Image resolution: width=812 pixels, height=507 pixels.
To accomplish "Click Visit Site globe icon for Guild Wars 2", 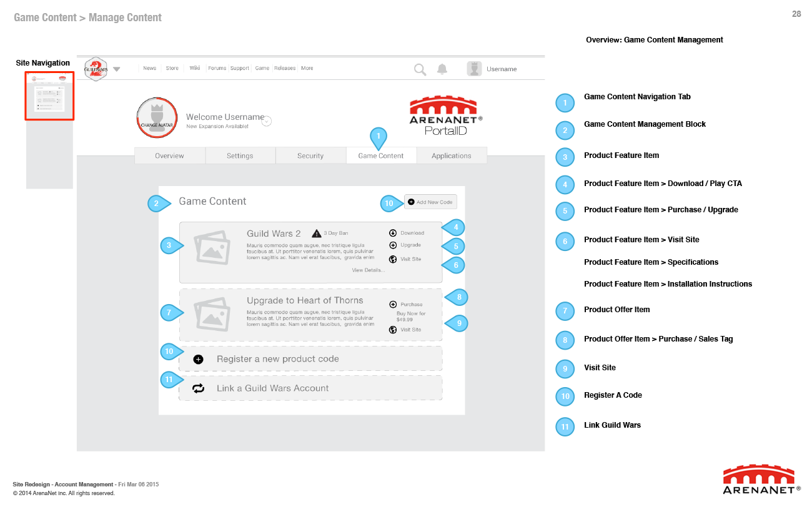I will (x=393, y=259).
